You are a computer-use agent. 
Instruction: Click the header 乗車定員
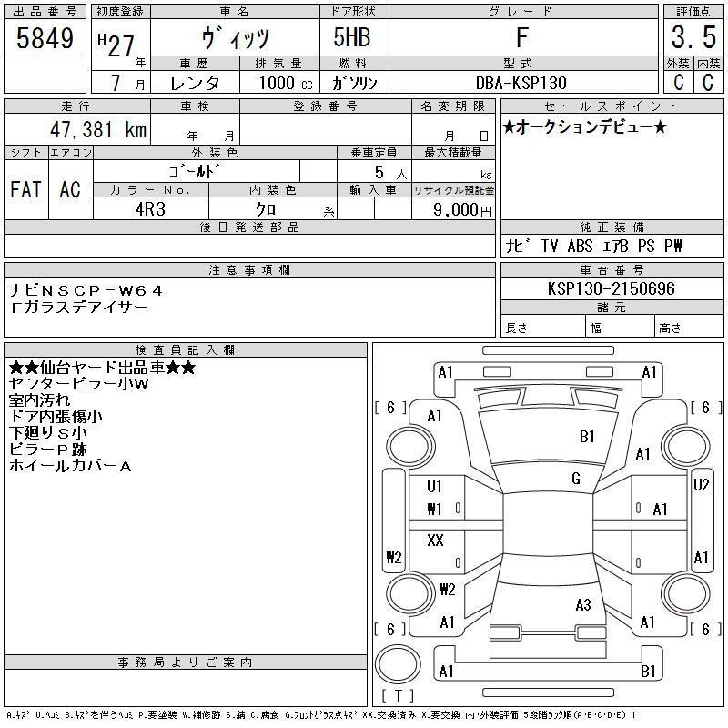tap(374, 152)
